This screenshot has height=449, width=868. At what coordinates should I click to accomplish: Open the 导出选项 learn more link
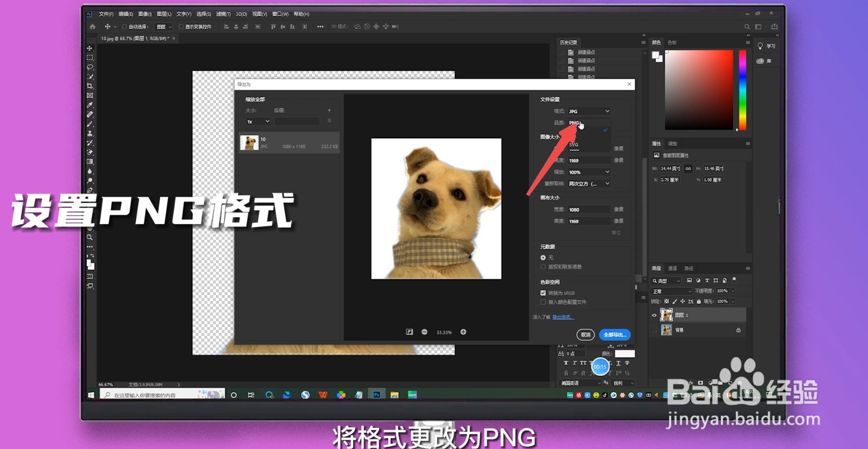563,317
